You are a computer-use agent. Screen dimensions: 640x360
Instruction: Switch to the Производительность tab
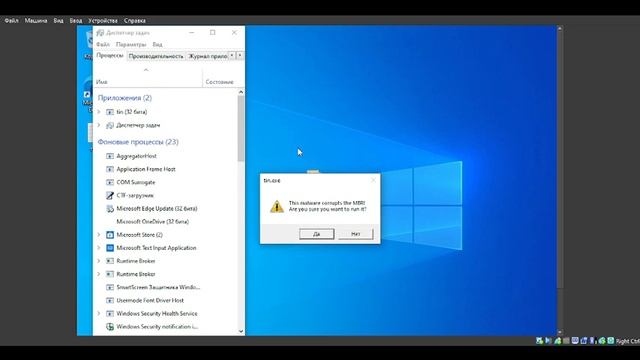click(x=156, y=56)
